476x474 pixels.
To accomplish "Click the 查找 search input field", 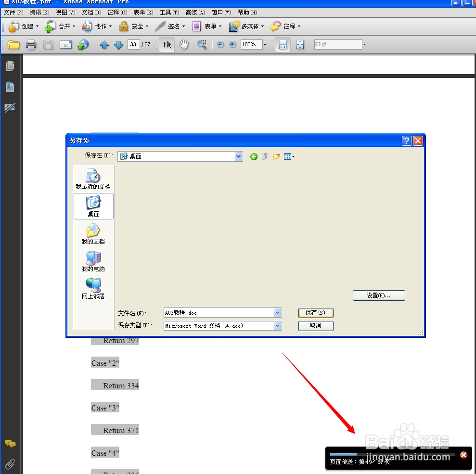I will (338, 45).
